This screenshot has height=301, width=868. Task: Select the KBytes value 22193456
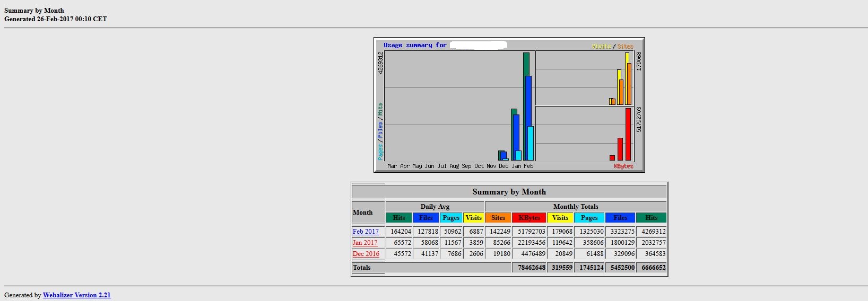coord(532,243)
